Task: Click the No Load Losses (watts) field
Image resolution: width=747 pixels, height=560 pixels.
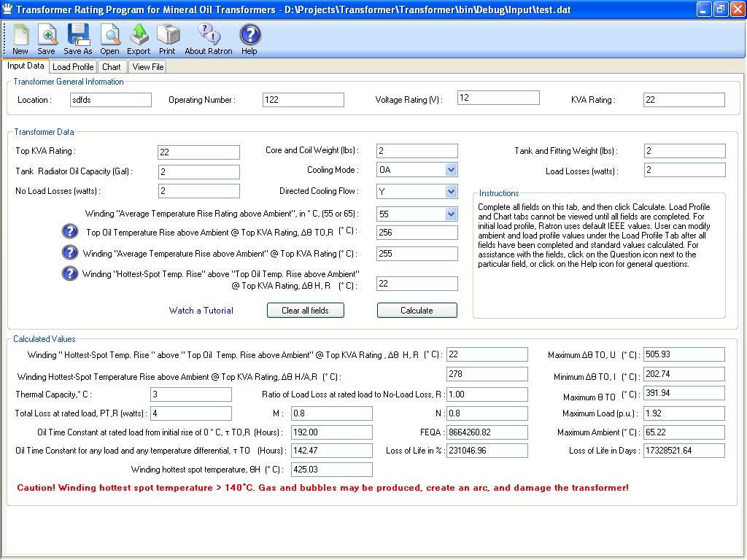Action: [x=198, y=191]
